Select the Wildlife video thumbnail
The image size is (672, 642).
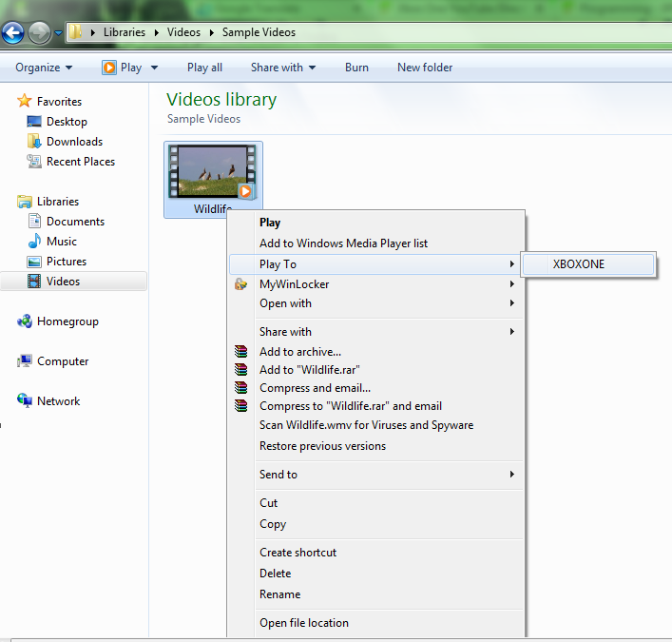click(x=212, y=172)
